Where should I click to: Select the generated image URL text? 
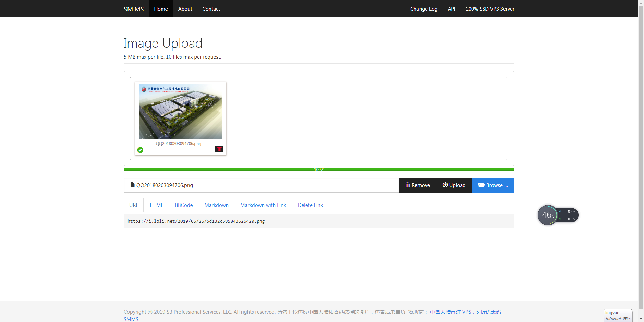[x=196, y=221]
